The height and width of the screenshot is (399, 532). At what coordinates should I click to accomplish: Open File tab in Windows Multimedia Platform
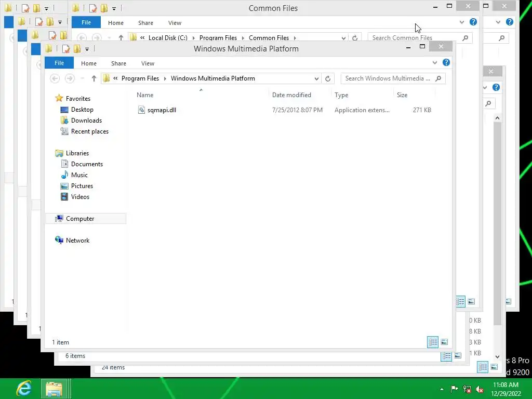click(59, 63)
